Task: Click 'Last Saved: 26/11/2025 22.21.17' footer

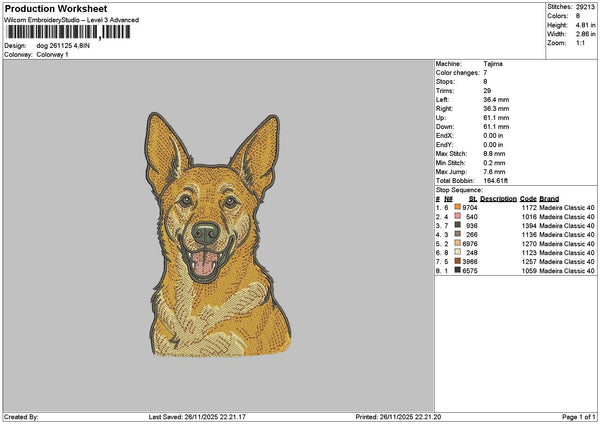Action: coord(197,417)
